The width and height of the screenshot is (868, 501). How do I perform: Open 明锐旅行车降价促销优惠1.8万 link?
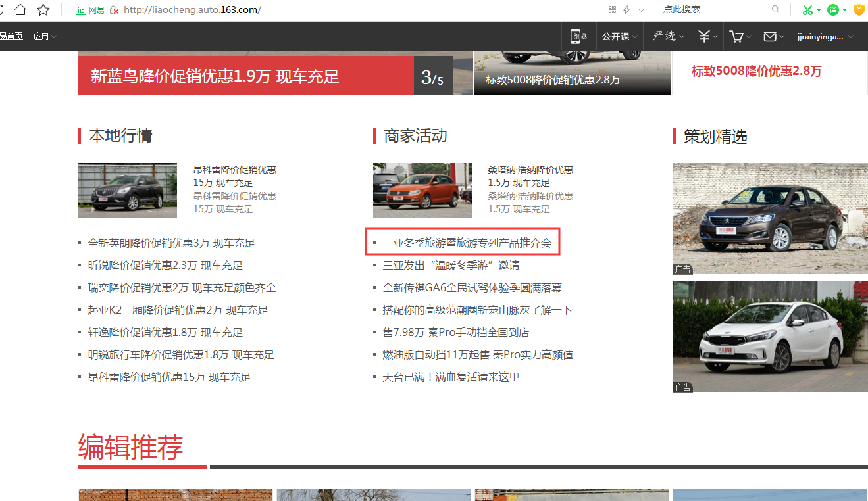point(181,354)
